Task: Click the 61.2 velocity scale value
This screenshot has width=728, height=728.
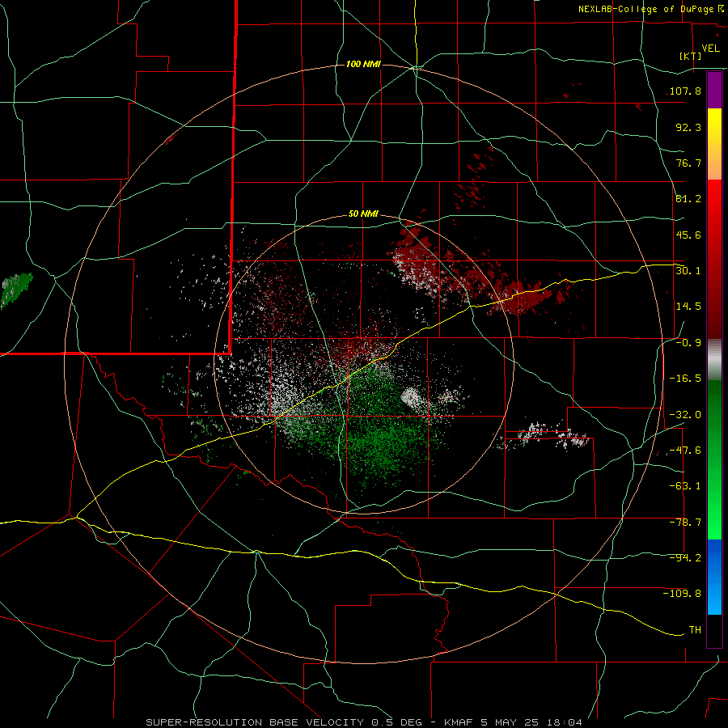Action: [x=688, y=199]
